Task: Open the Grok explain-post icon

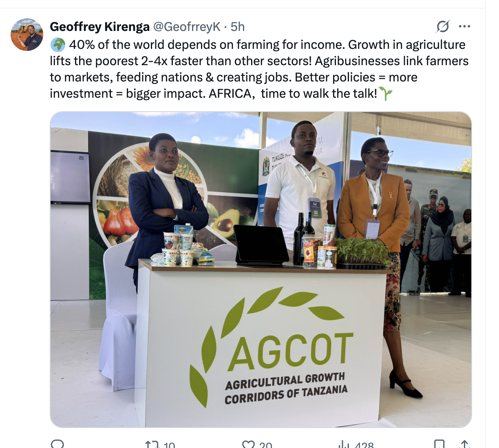Action: [x=443, y=27]
